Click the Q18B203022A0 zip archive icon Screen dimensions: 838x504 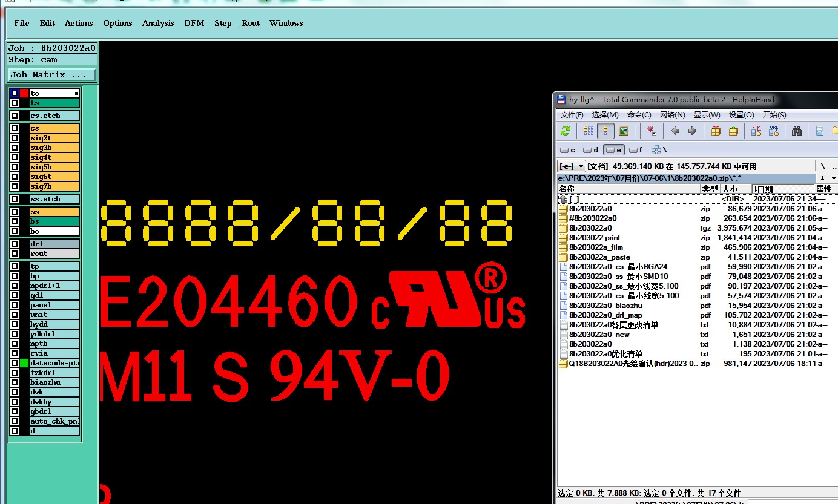click(563, 364)
